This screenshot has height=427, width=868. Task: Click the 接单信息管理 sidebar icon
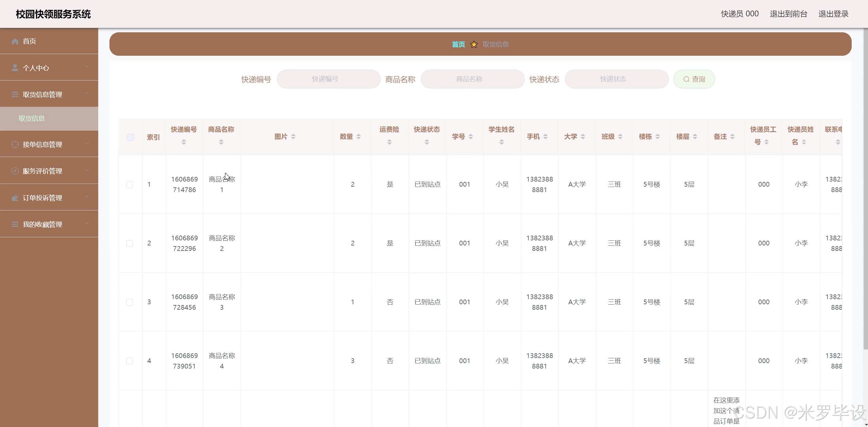click(15, 144)
